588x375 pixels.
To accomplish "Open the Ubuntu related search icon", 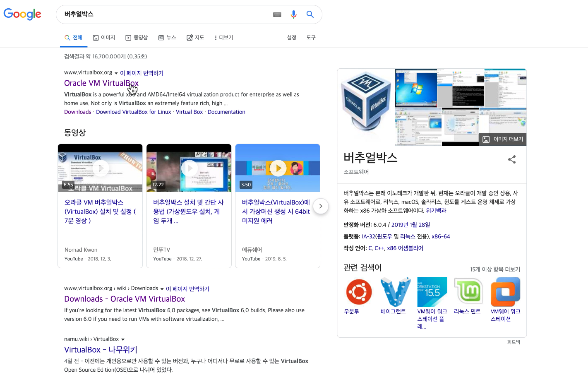I will point(359,292).
